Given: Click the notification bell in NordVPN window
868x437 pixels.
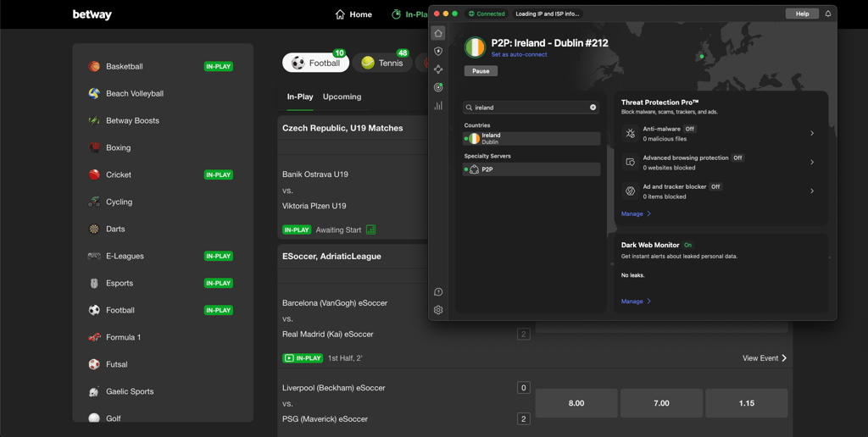Looking at the screenshot, I should 828,14.
